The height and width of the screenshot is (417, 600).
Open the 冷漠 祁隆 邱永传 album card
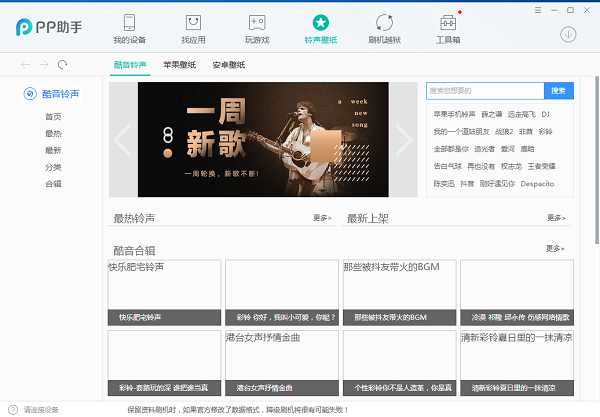pos(517,293)
